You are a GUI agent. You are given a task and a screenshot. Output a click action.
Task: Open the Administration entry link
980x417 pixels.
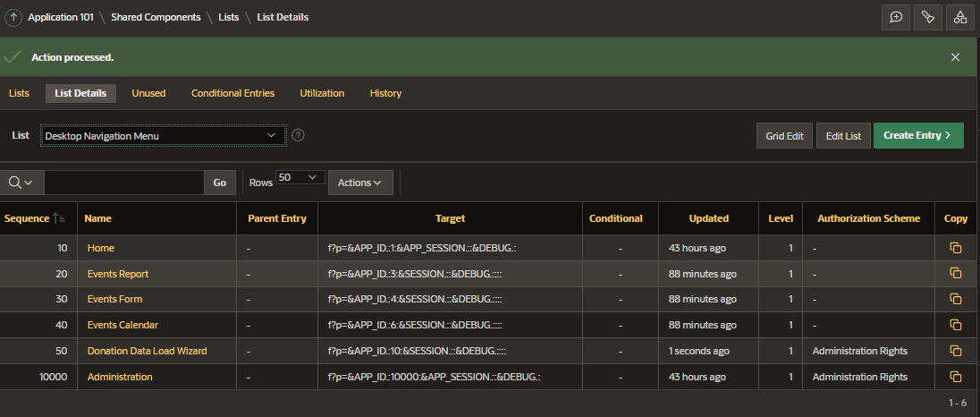click(120, 377)
